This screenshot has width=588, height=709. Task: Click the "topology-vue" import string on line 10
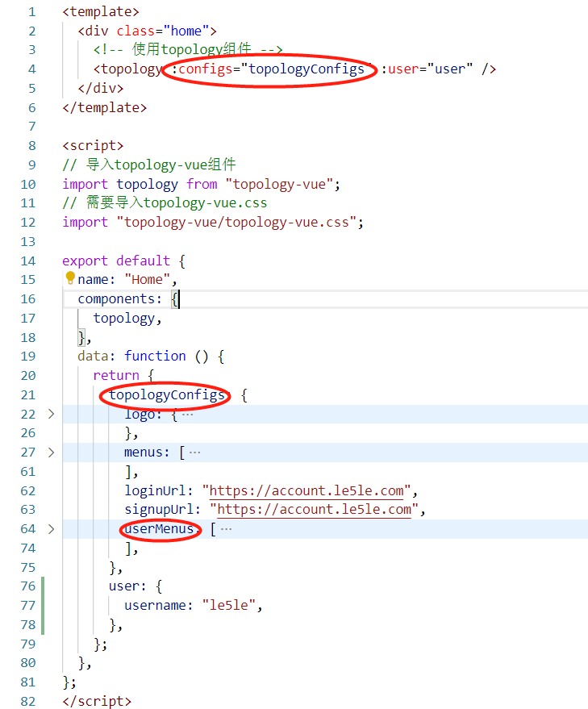click(279, 185)
